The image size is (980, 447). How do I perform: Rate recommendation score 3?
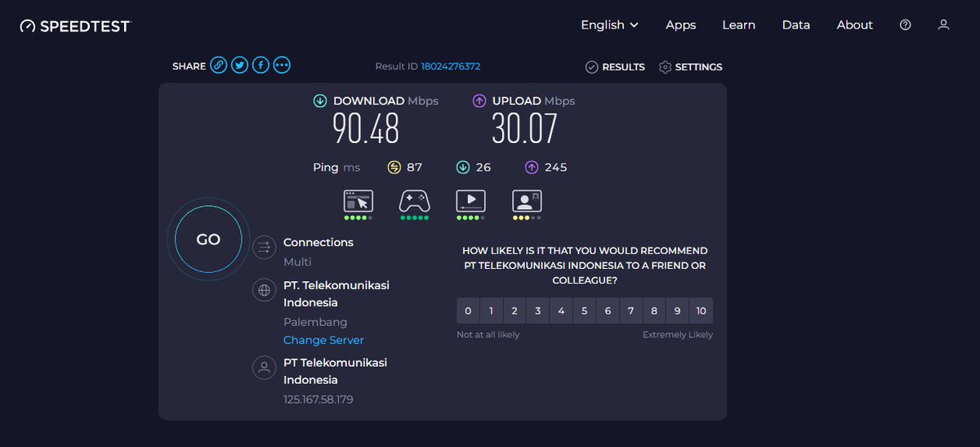(x=538, y=311)
